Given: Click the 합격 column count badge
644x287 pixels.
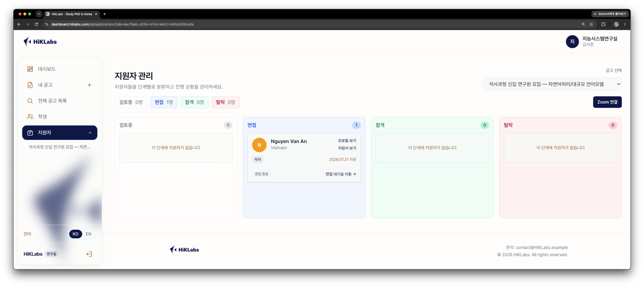Looking at the screenshot, I should tap(484, 125).
